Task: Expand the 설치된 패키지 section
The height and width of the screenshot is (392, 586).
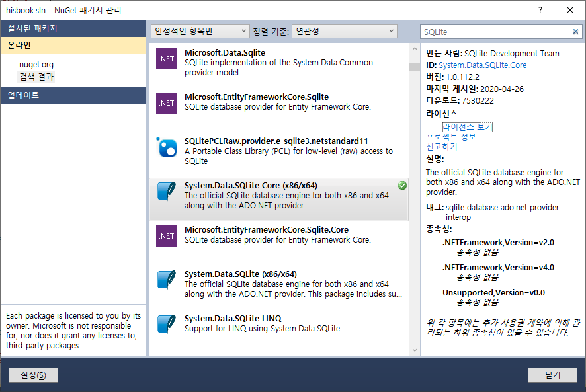Action: (73, 29)
